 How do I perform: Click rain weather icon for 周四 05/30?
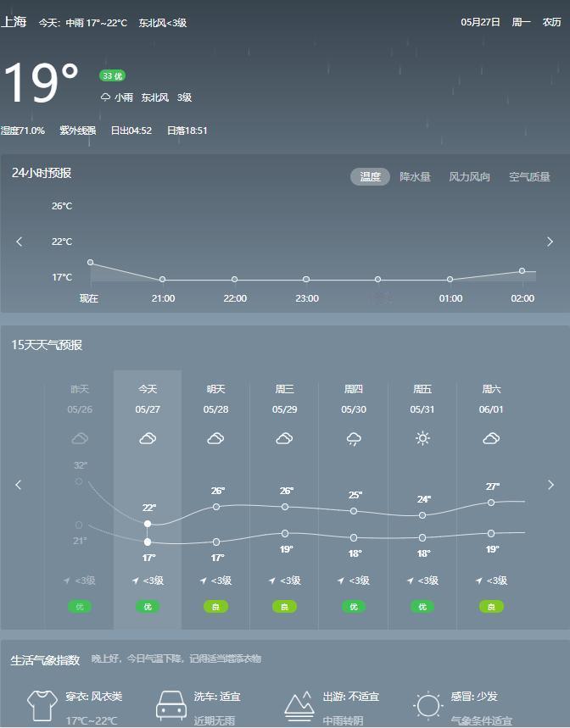pos(354,439)
